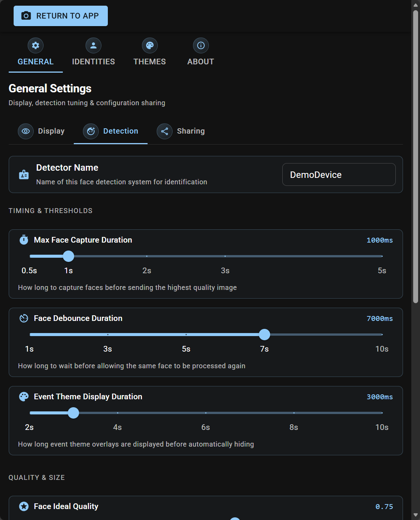Click the Return to App button

(61, 16)
